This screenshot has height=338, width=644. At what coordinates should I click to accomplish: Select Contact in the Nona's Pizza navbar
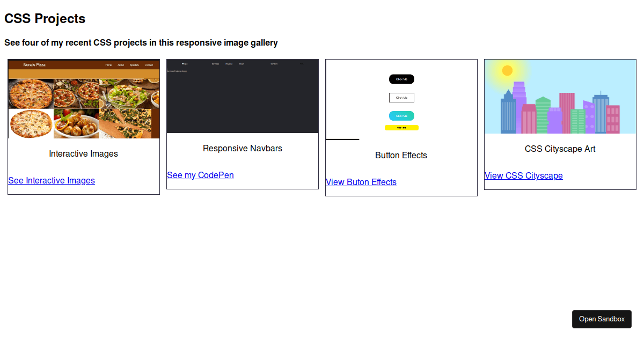click(149, 64)
